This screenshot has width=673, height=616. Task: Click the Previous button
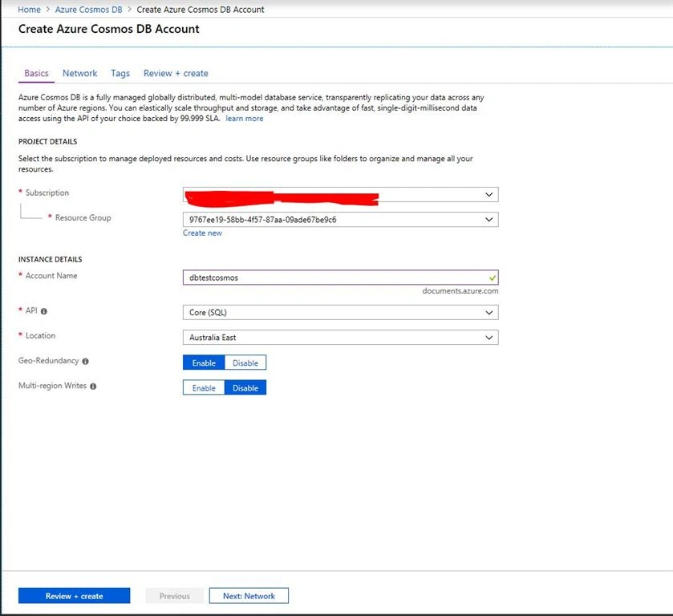174,596
